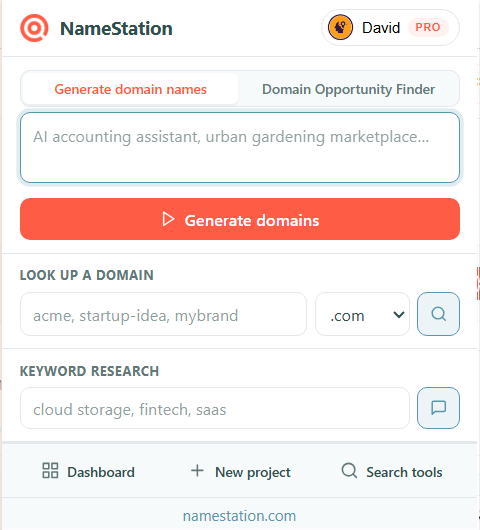This screenshot has width=480, height=530.
Task: Start a New project
Action: pyautogui.click(x=240, y=472)
